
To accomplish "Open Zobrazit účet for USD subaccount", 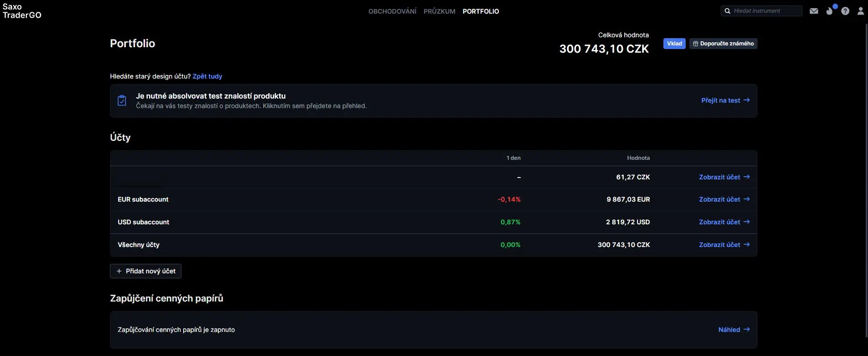I will click(x=724, y=222).
